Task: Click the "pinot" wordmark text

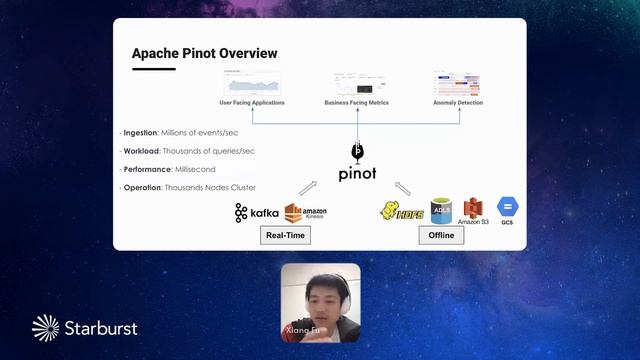Action: 358,174
